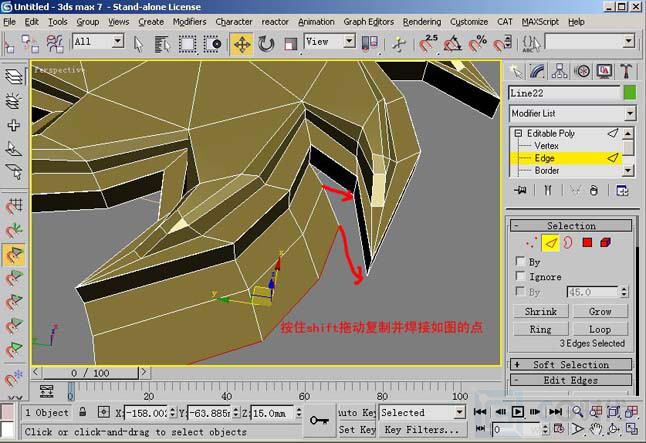Toggle the Spinner Snap button
This screenshot has height=443, width=646.
click(x=502, y=44)
